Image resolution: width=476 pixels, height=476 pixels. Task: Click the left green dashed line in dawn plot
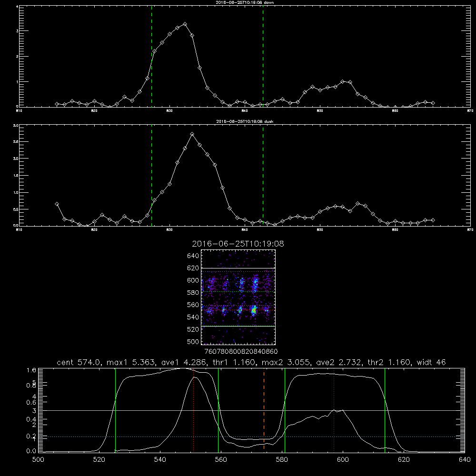tap(151, 56)
